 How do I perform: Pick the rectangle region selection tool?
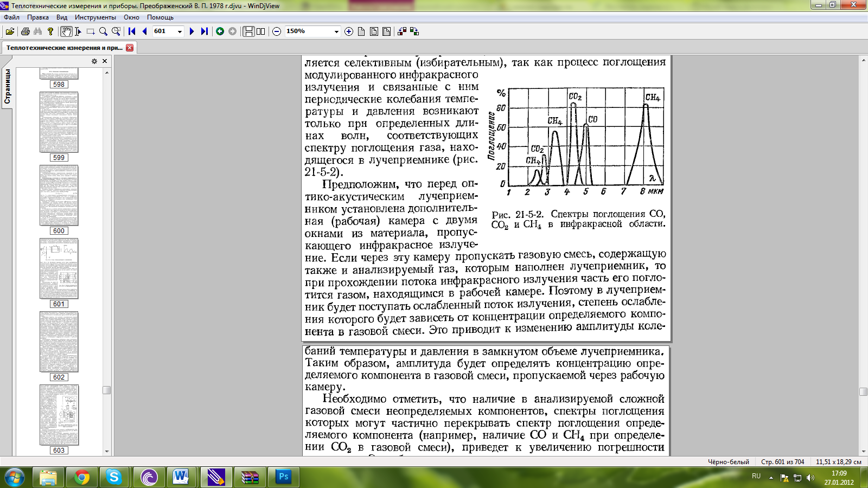(x=91, y=31)
